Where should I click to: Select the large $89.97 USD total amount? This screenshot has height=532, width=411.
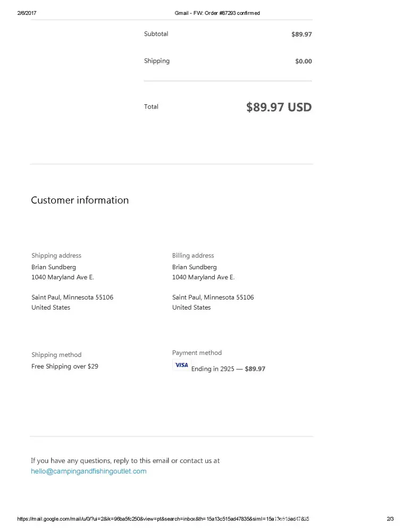[x=279, y=107]
